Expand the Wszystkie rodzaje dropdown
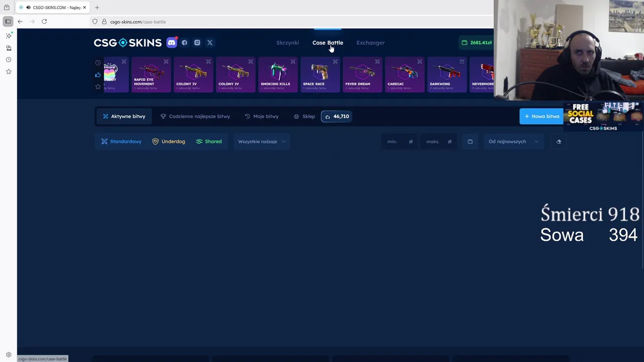 point(262,141)
